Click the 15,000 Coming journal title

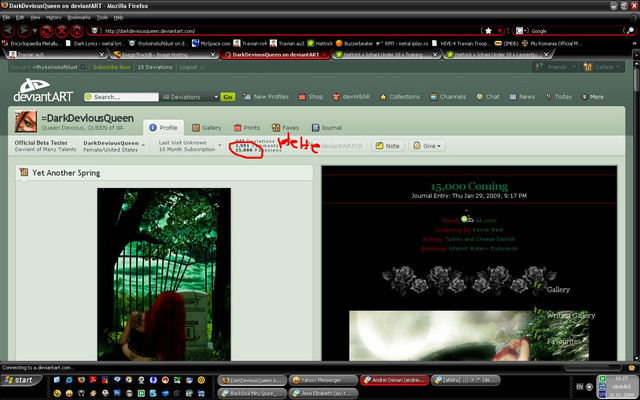pos(469,186)
